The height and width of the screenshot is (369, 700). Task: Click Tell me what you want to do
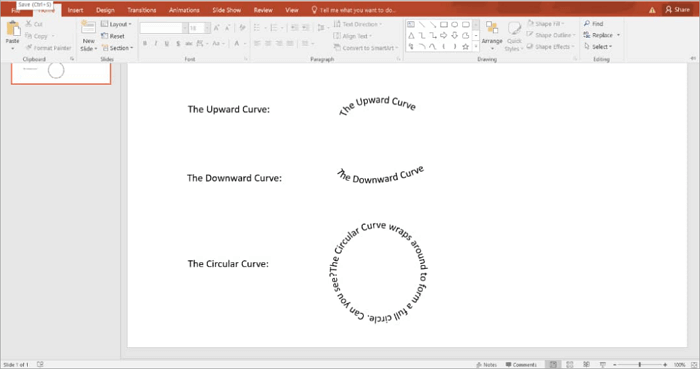click(x=354, y=10)
